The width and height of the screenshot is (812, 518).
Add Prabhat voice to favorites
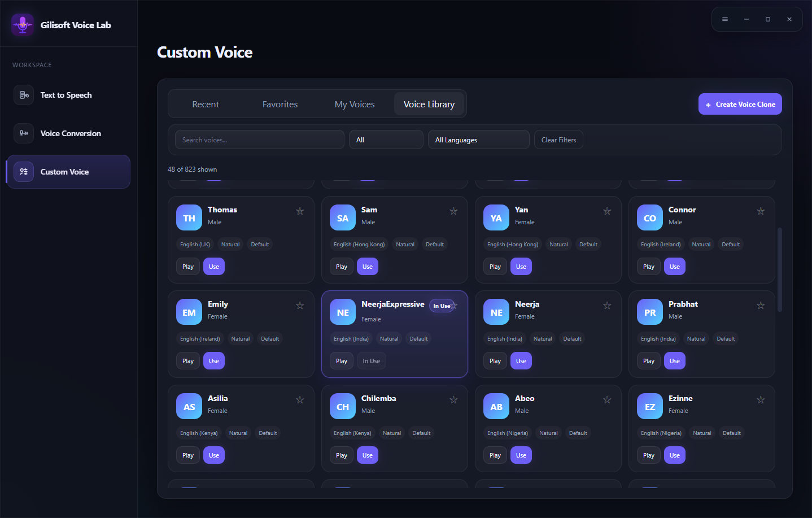(761, 306)
